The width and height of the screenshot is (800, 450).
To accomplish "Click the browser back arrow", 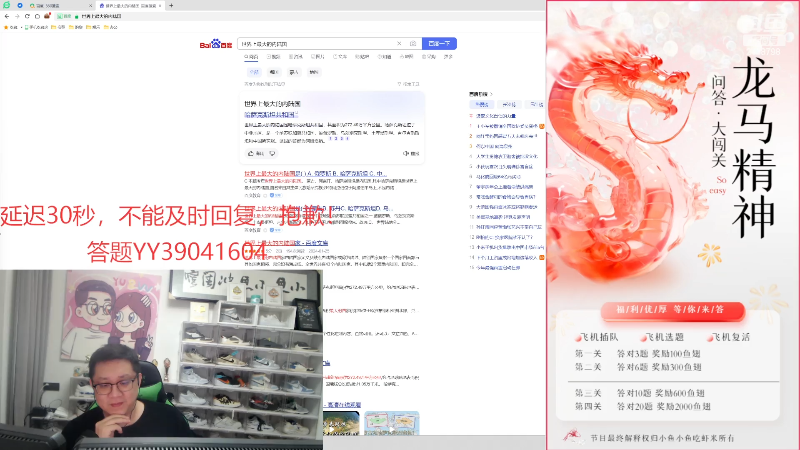I will pos(7,16).
